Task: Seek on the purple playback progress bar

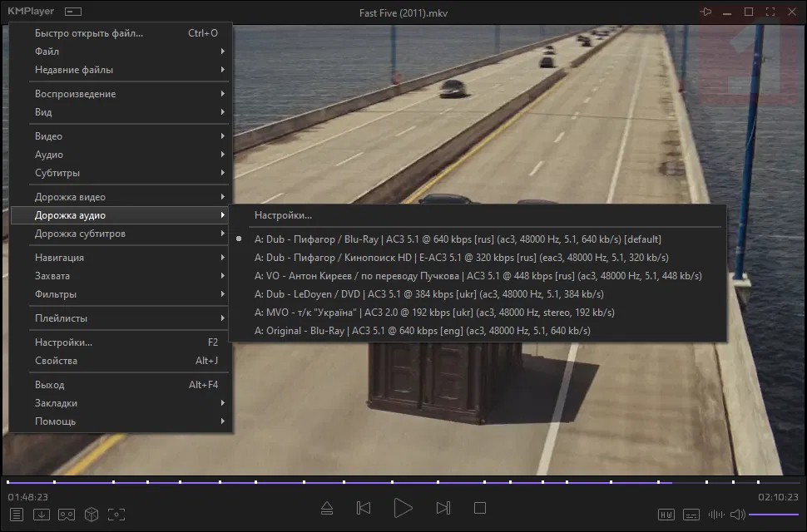Action: (403, 482)
